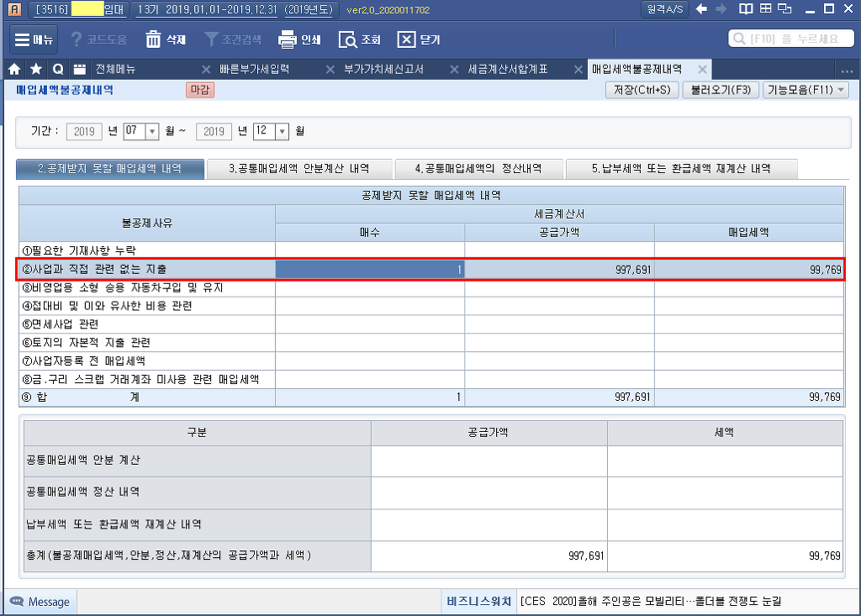Select 매수 cell of 사업과 직접 관련 없는 지출
The image size is (861, 616).
point(370,270)
